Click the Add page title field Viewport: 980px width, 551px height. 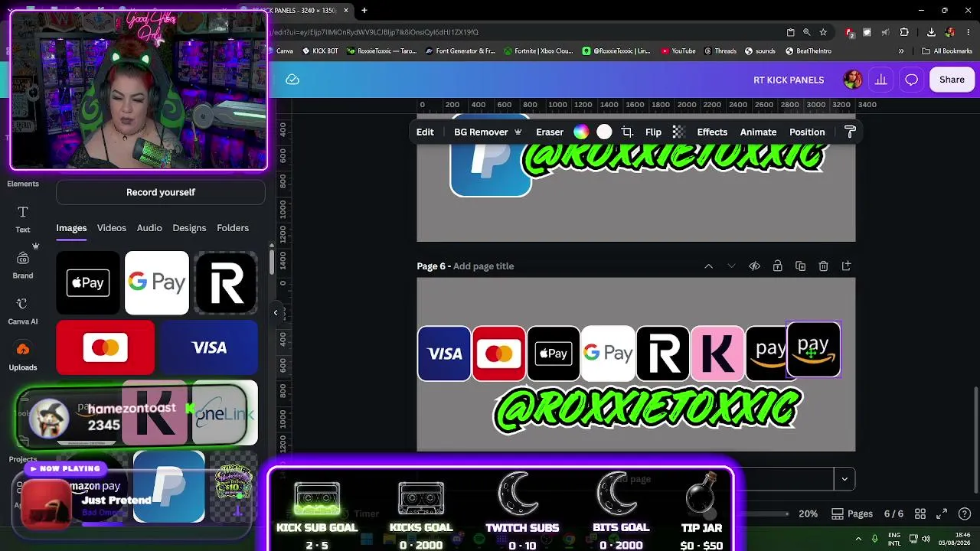click(x=483, y=266)
